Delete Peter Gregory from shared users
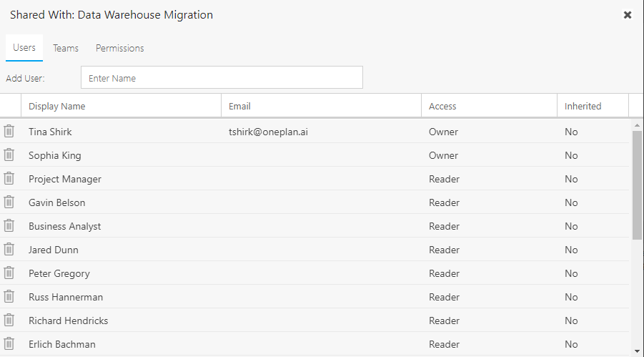This screenshot has height=357, width=644. 9,273
